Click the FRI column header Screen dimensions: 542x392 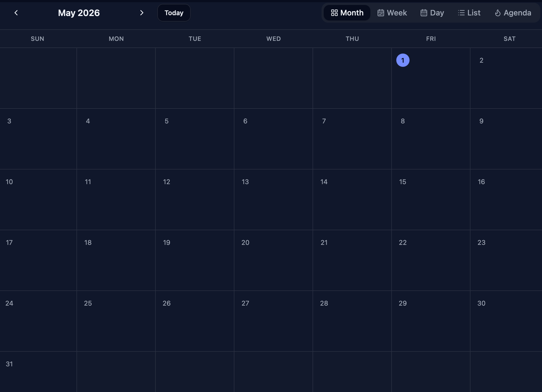coord(431,39)
